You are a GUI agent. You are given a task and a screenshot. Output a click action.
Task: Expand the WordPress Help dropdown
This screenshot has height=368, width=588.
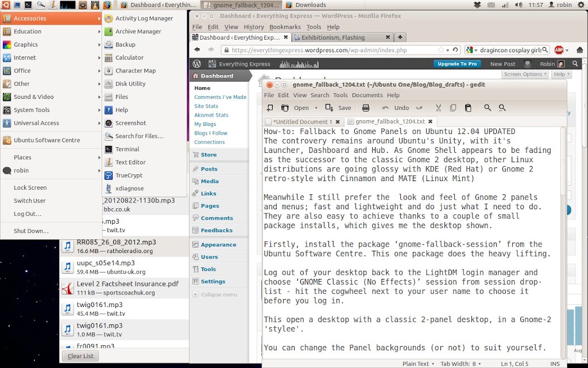(562, 74)
